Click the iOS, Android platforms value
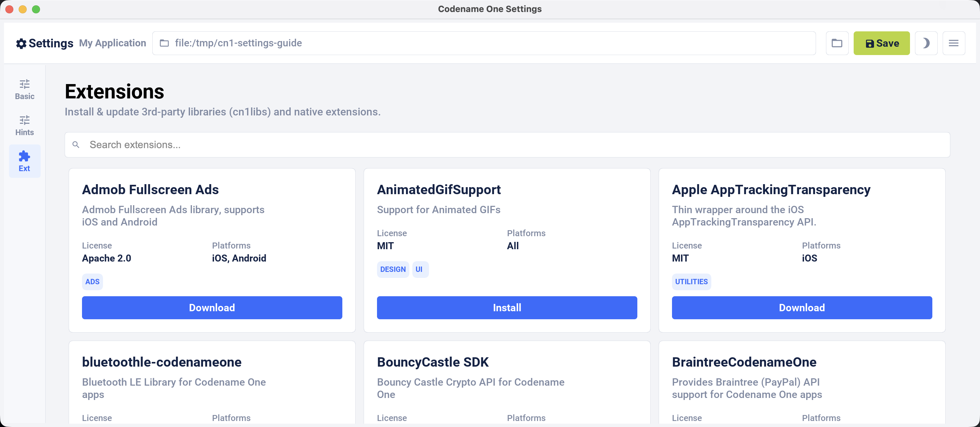 coord(239,258)
